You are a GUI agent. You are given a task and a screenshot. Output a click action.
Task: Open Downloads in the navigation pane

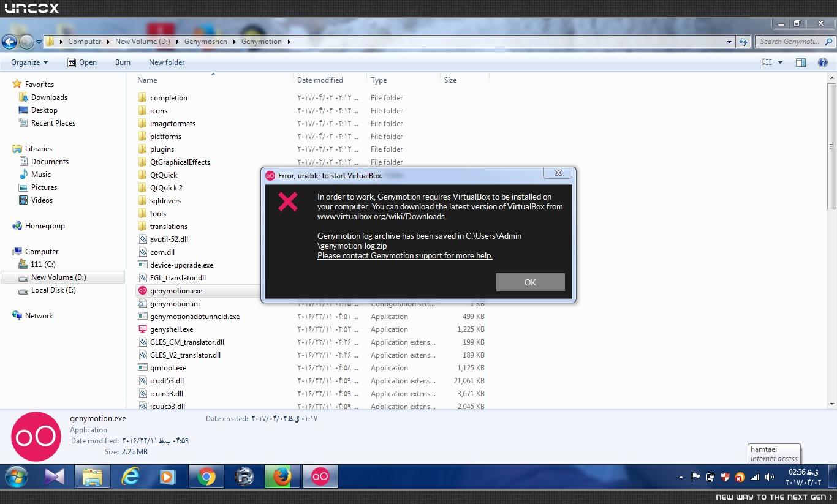[x=49, y=97]
